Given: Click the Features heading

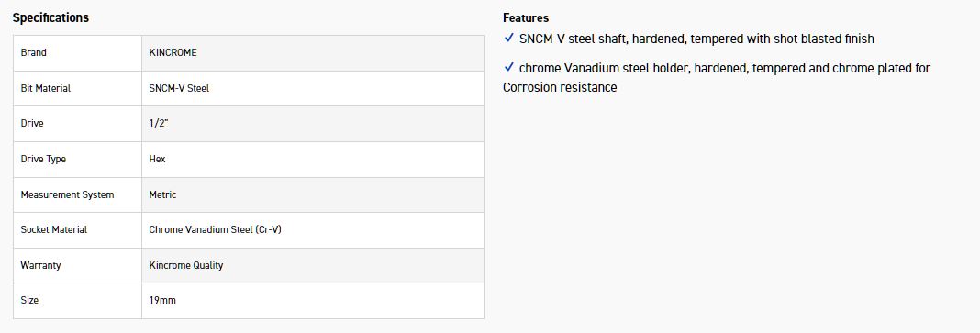Looking at the screenshot, I should coord(526,17).
